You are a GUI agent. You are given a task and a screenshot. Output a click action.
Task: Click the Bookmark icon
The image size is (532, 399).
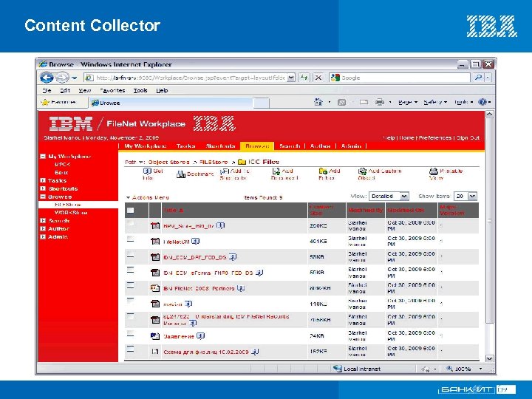pyautogui.click(x=181, y=174)
